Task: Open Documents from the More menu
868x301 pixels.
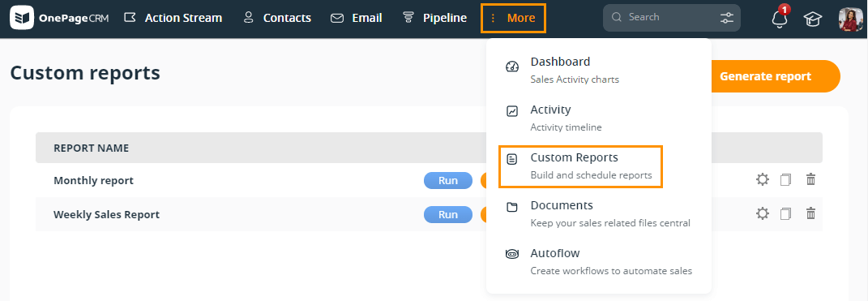Action: tap(598, 214)
